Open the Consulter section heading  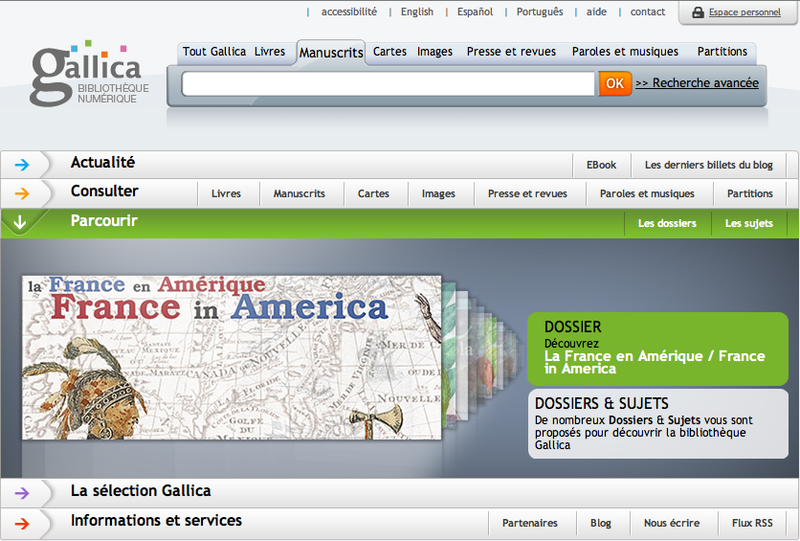105,191
